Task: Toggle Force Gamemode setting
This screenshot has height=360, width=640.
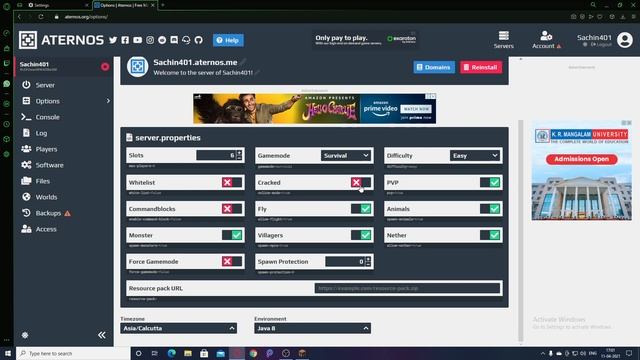Action: click(x=232, y=262)
